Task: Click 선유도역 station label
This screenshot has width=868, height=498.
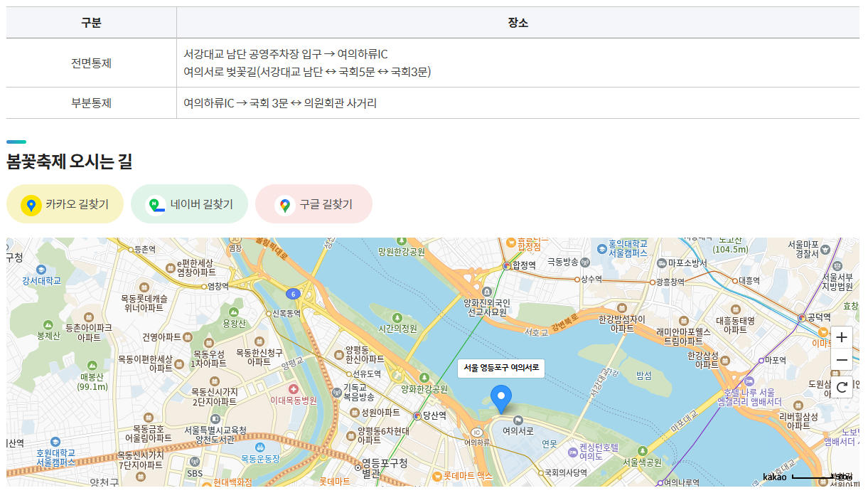Action: pos(367,373)
